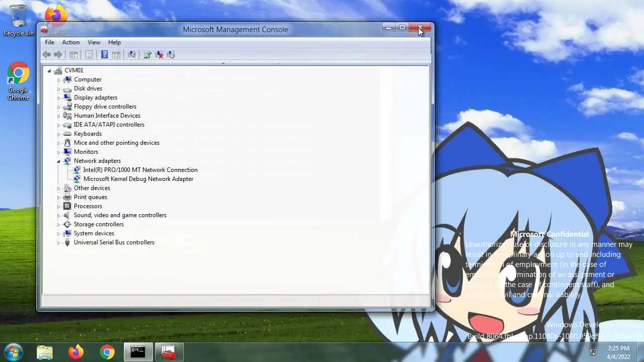This screenshot has width=644, height=362.
Task: Collapse the Network adapters category arrow
Action: pos(58,161)
